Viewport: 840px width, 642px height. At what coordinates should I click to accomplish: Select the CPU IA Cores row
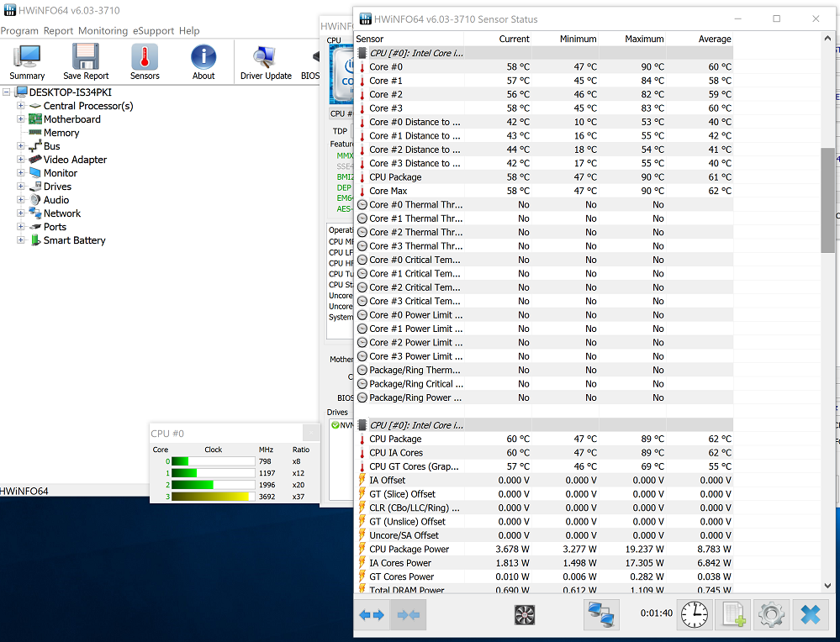tap(544, 452)
